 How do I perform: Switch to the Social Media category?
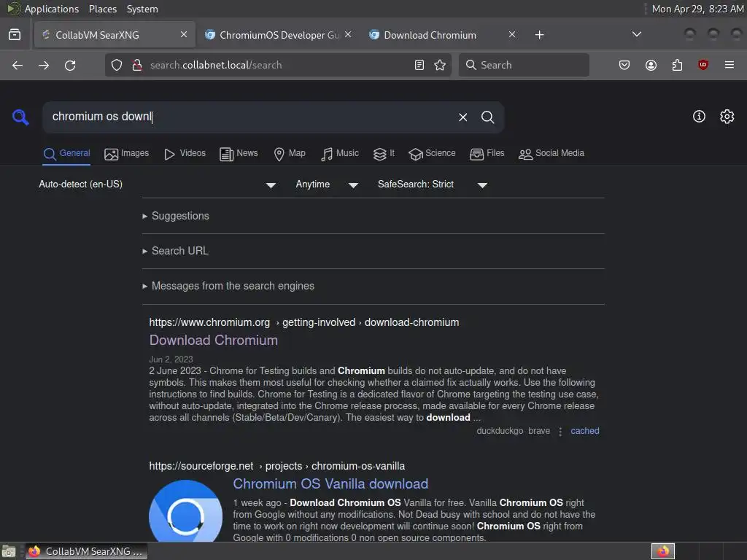(x=551, y=153)
